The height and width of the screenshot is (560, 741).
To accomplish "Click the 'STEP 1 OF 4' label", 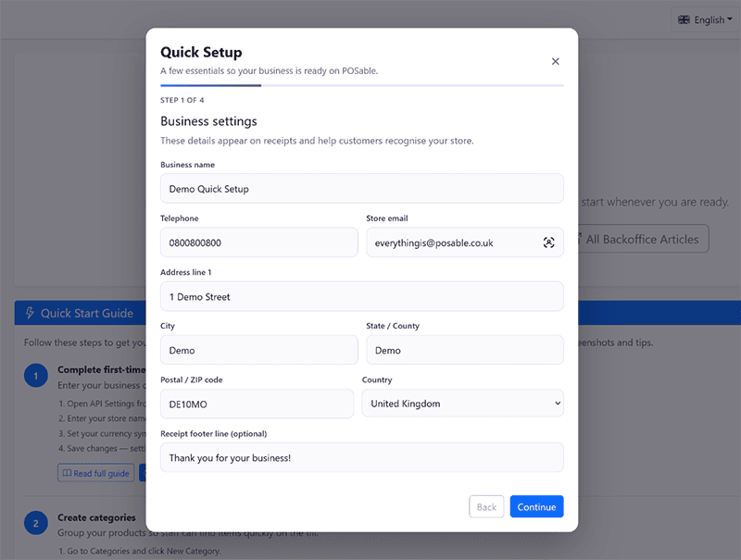I will tap(182, 100).
